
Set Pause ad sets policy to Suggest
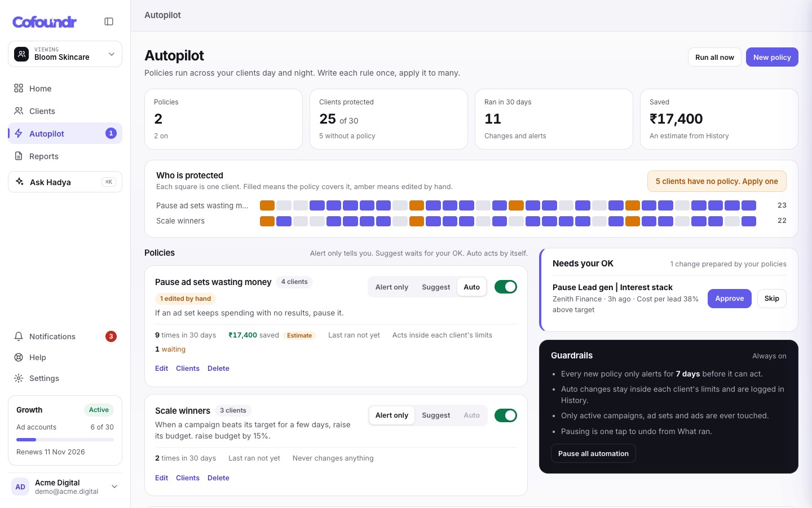(x=436, y=287)
